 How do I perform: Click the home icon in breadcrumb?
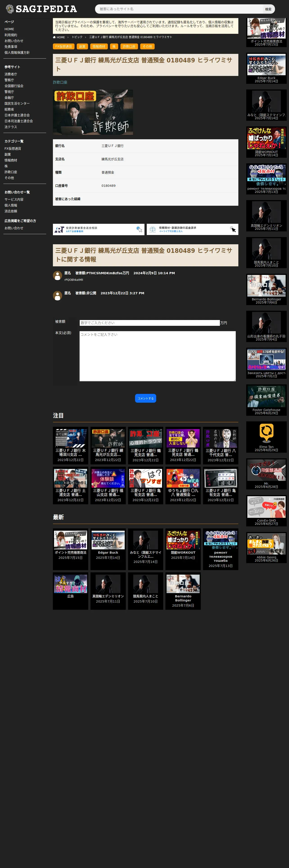pyautogui.click(x=54, y=37)
